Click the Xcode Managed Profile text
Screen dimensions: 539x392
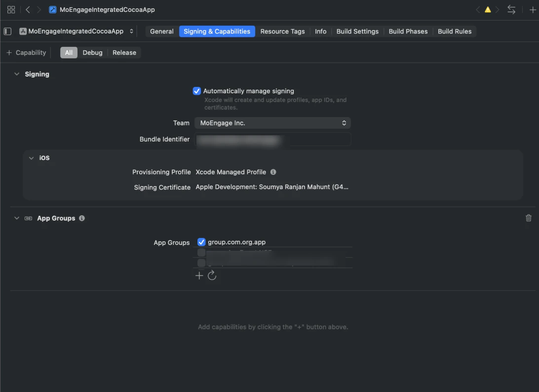[231, 172]
